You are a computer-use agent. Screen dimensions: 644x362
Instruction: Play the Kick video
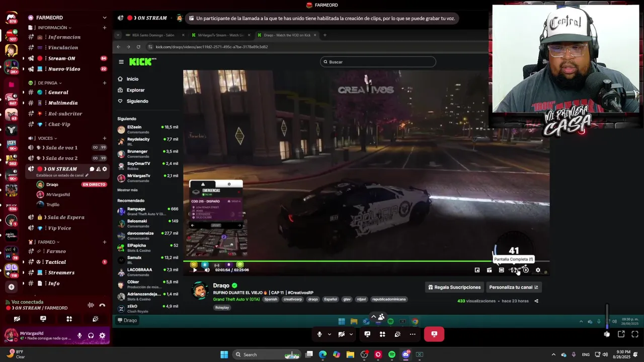tap(195, 270)
